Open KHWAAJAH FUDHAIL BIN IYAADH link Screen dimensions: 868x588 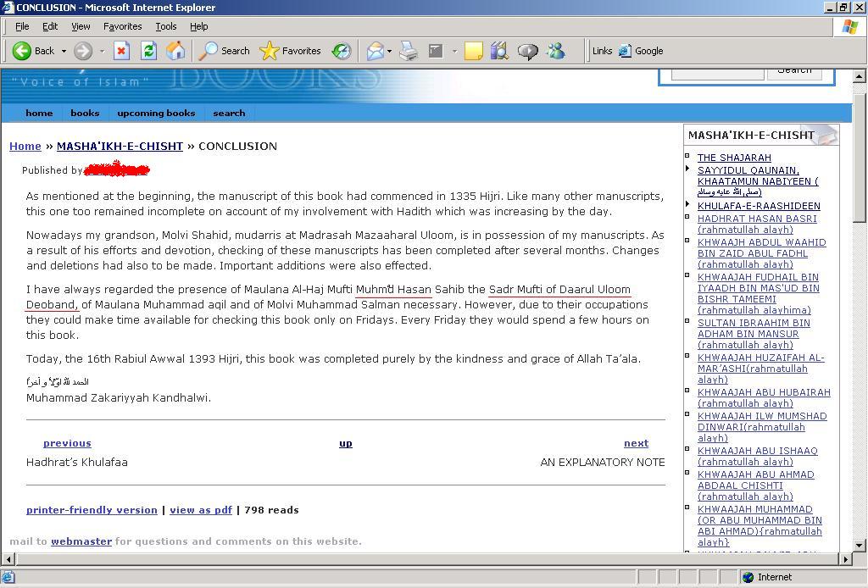[759, 294]
